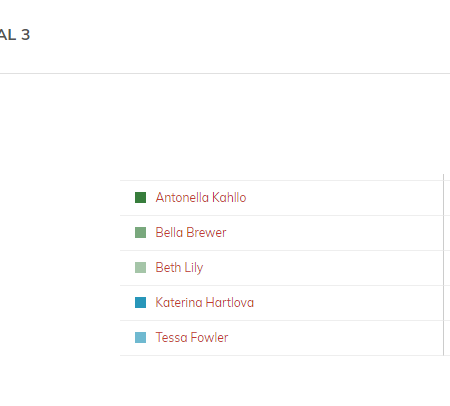Click the word "Brewer" in second row
Screen dimensions: 450x406
pos(206,232)
